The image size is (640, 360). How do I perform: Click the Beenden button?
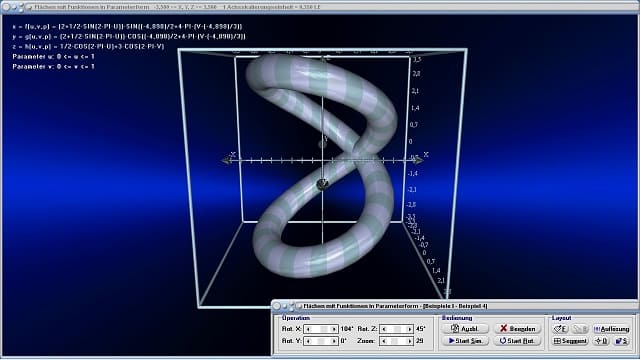518,329
